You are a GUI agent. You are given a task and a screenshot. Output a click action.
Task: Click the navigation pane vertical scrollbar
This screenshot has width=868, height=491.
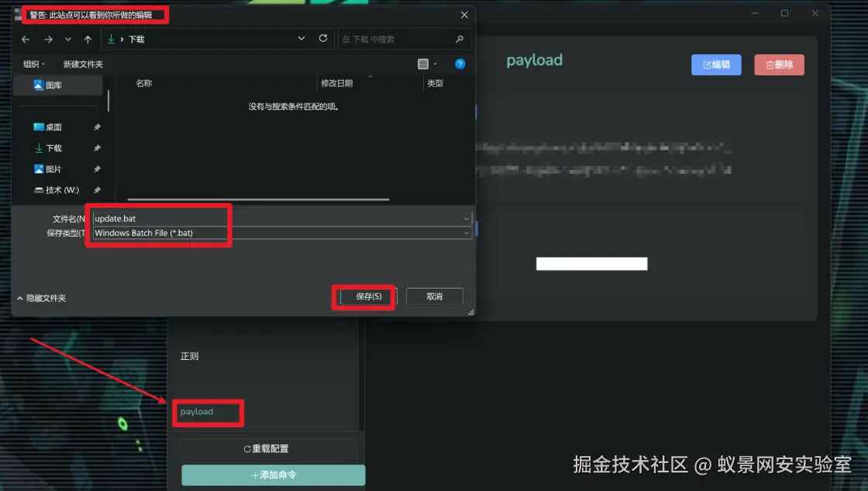108,100
